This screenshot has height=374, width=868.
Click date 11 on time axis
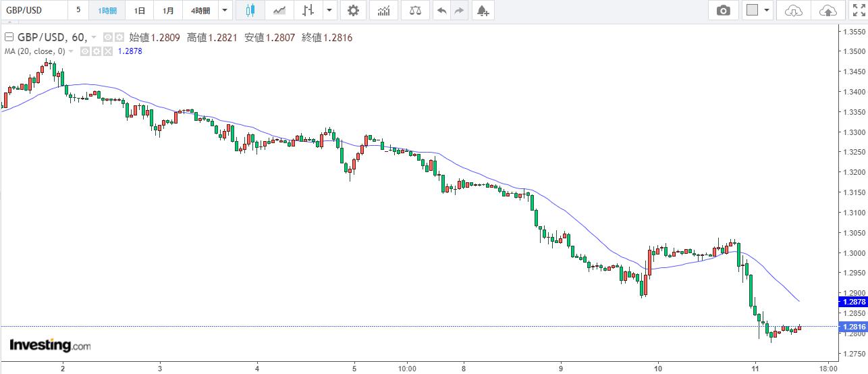[757, 369]
